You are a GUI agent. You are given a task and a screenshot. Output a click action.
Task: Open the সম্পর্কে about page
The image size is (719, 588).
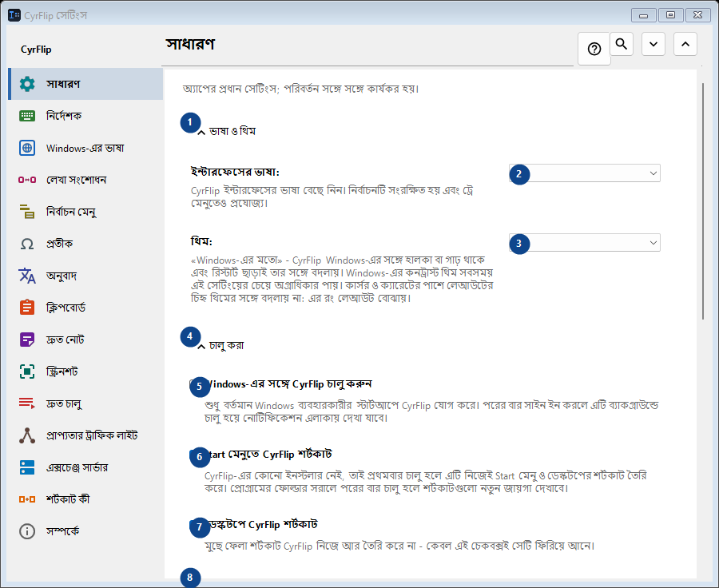point(85,531)
